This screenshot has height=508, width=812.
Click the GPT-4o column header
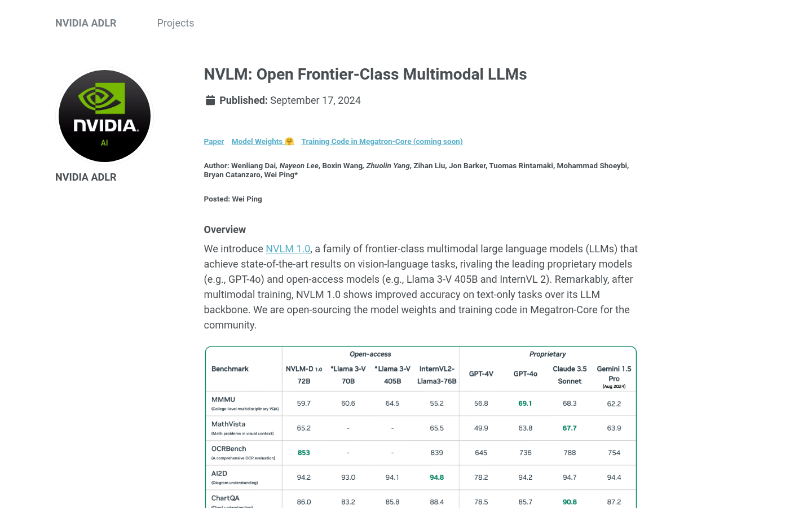[526, 374]
